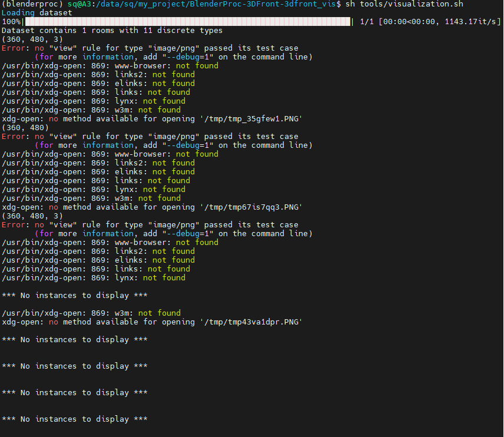Click the --debug=1 flag suggestion text
The image size is (504, 437).
(x=187, y=57)
